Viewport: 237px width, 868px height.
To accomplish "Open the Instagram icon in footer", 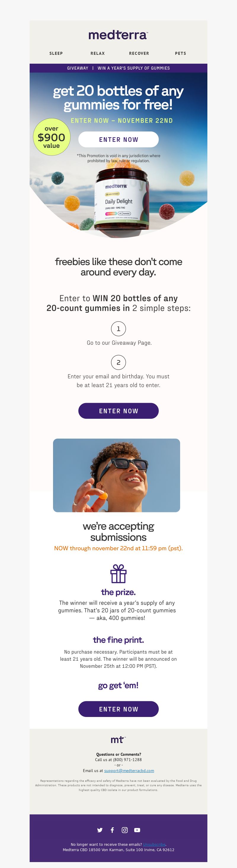I will click(x=125, y=830).
